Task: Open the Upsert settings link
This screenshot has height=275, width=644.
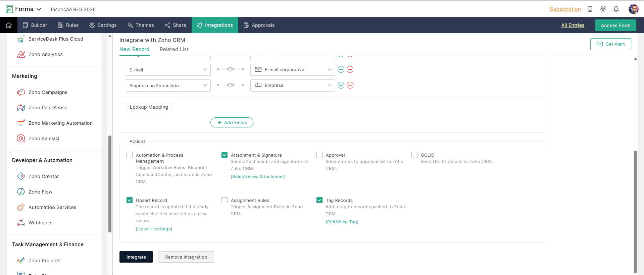Action: point(154,229)
